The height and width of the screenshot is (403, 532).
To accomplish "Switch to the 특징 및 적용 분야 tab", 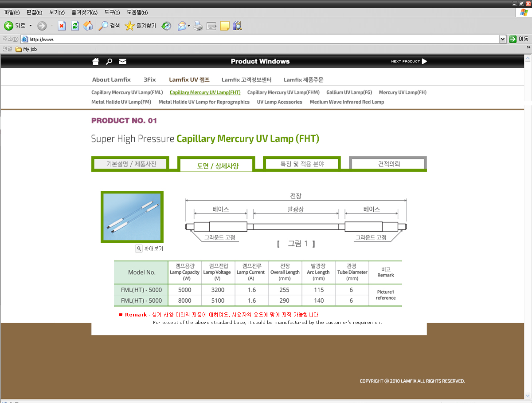I will click(x=302, y=164).
